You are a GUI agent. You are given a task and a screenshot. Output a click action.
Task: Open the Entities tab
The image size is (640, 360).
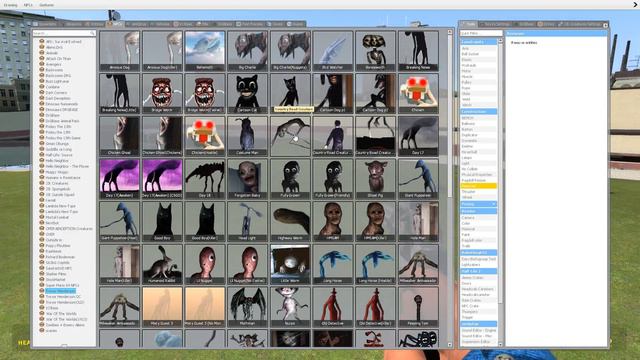[x=95, y=24]
